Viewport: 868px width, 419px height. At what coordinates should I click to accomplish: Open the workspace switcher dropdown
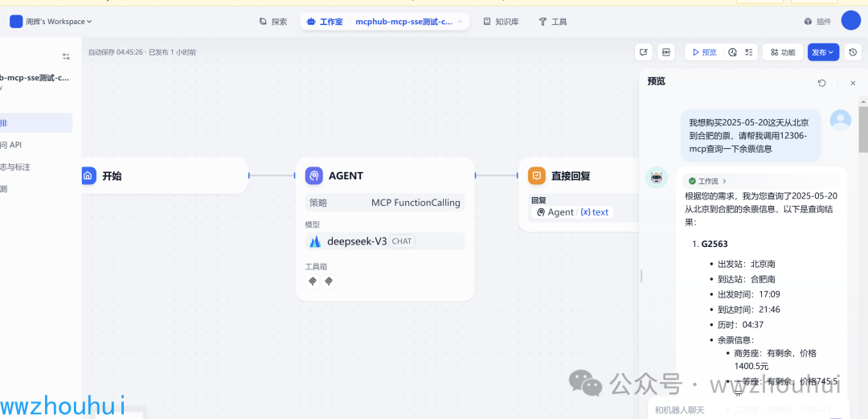tap(51, 22)
